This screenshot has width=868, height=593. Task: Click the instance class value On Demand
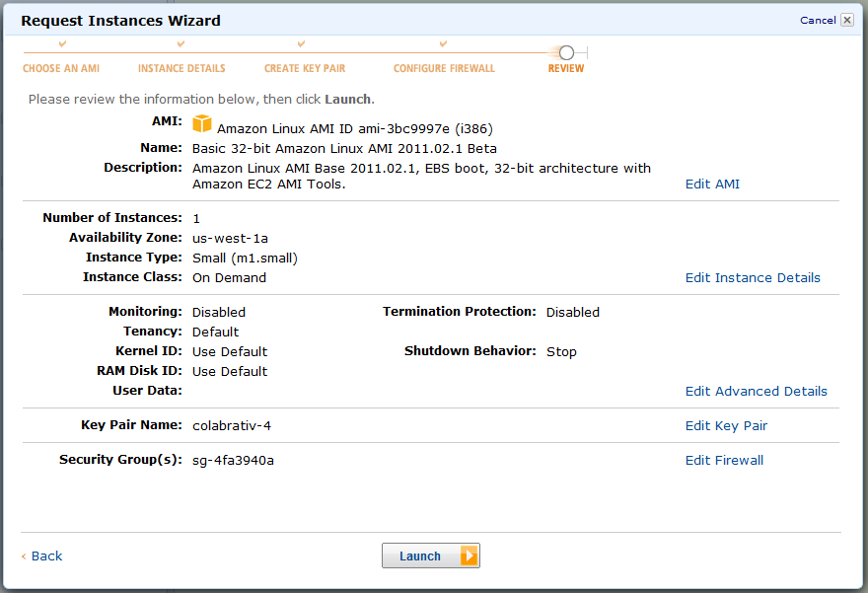pyautogui.click(x=229, y=277)
